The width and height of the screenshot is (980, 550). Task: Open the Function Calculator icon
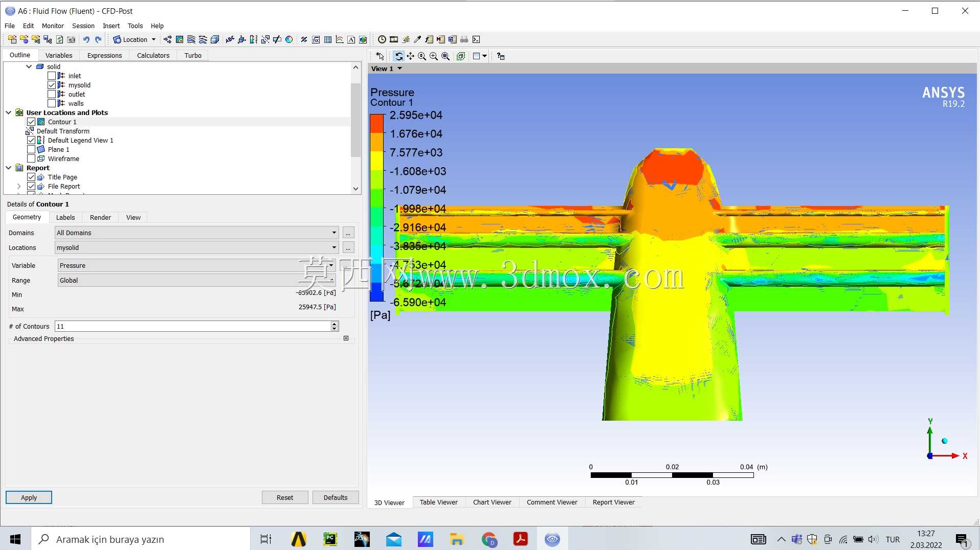(x=429, y=39)
